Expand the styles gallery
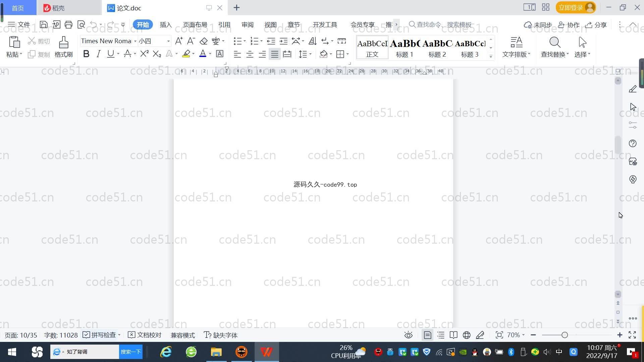This screenshot has height=362, width=644. tap(491, 56)
